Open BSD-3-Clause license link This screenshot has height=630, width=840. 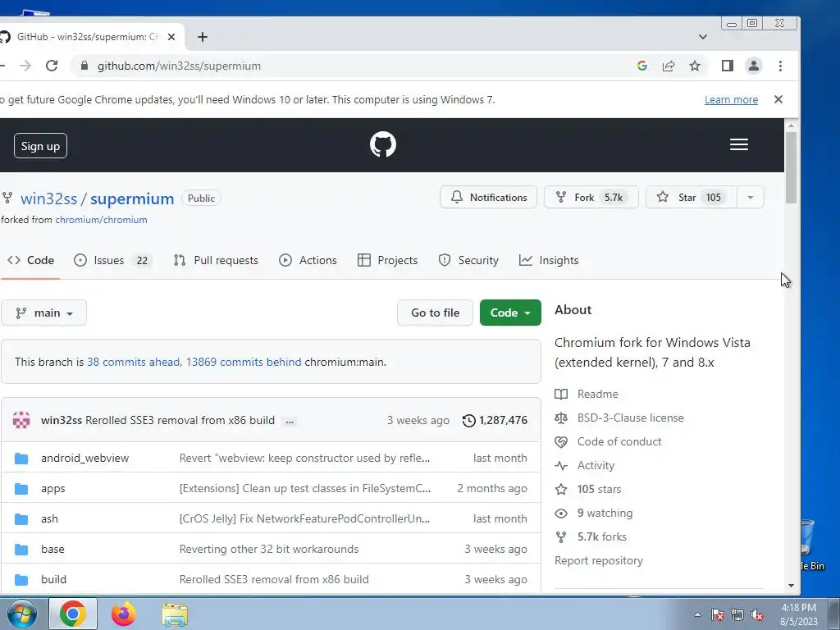tap(631, 418)
